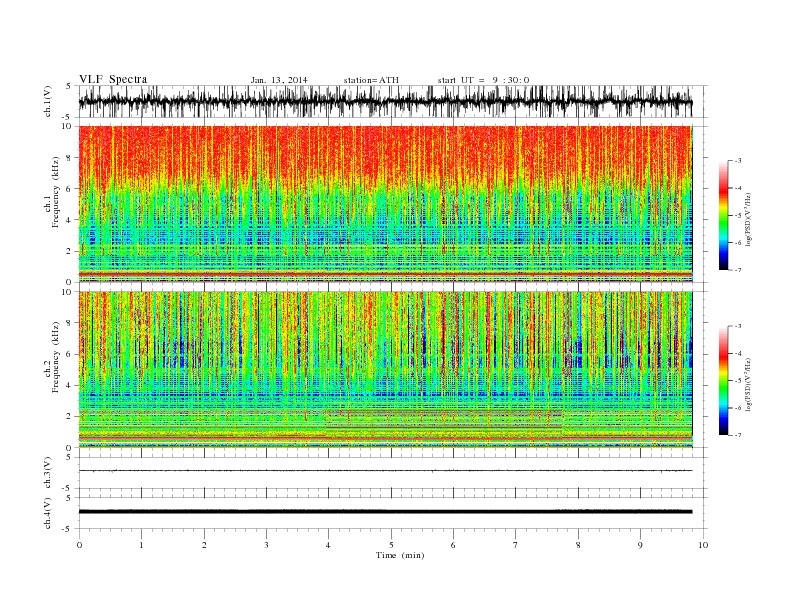The image size is (792, 612).
Task: Click the "9" tick on the time axis
Action: pyautogui.click(x=640, y=545)
